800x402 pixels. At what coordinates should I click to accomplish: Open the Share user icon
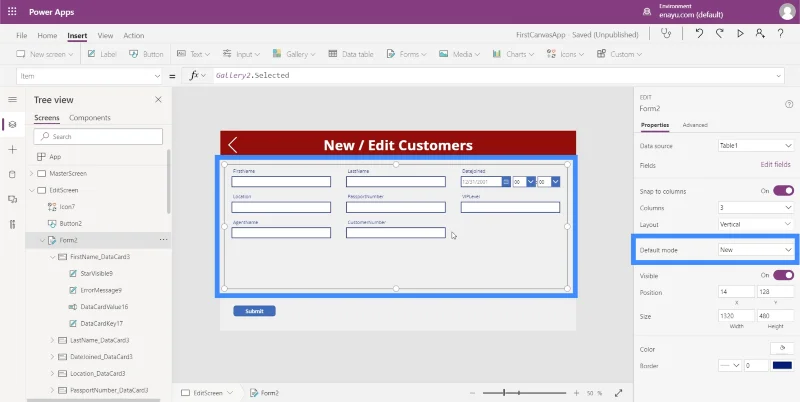coord(760,34)
